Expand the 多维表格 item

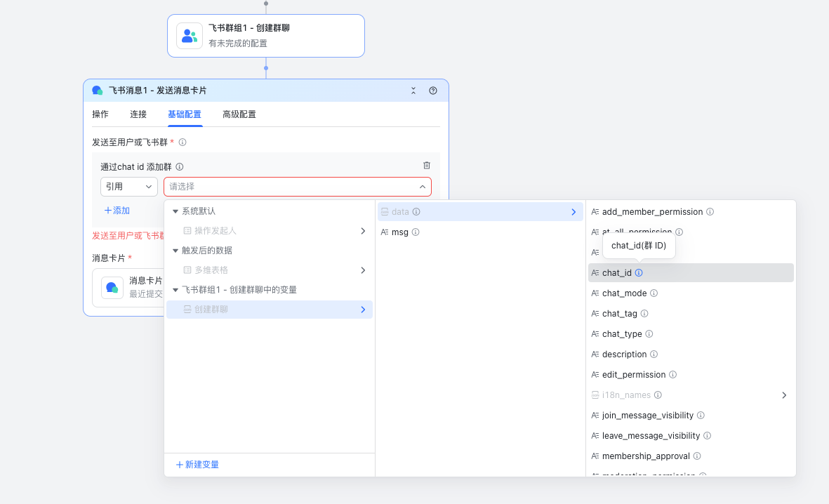(x=363, y=270)
